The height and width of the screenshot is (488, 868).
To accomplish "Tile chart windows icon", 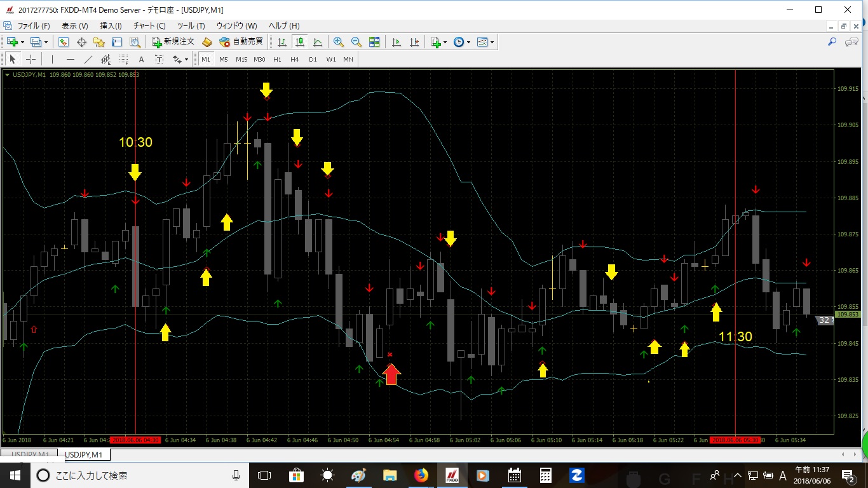I will pyautogui.click(x=374, y=42).
